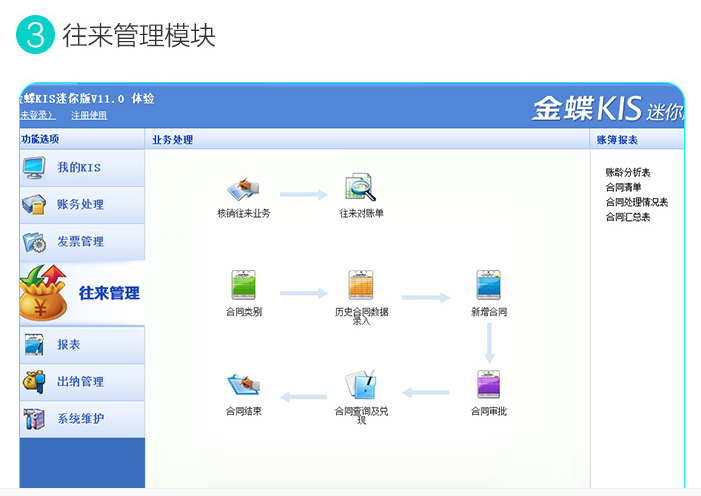Click the 合同类别 icon
The width and height of the screenshot is (701, 496).
coord(244,286)
